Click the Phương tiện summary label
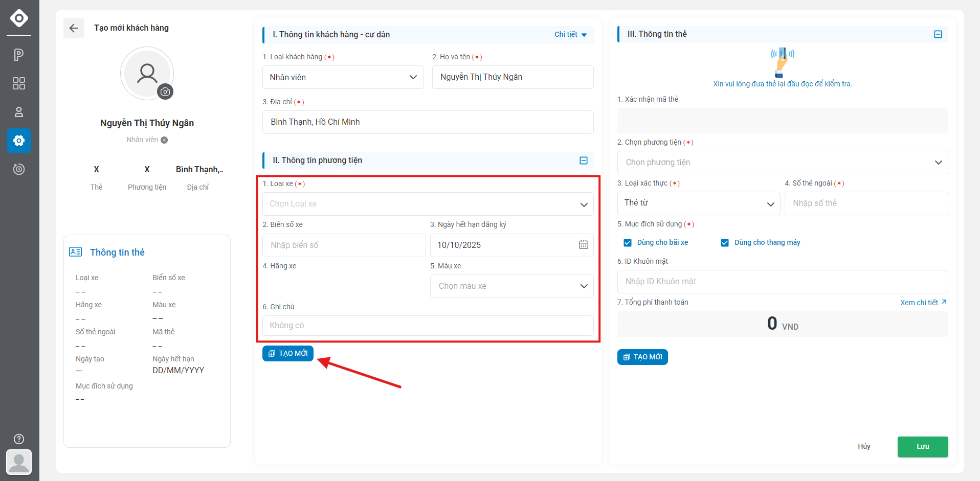980x481 pixels. coord(147,188)
